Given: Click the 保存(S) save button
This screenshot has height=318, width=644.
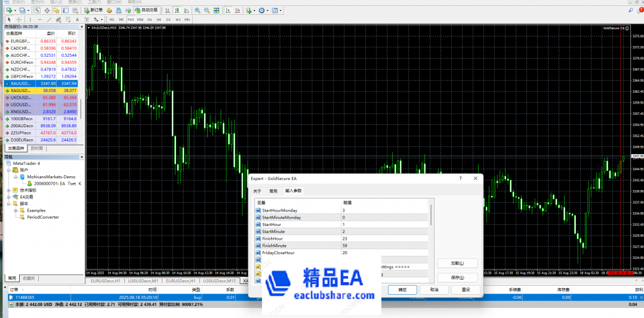Looking at the screenshot, I should click(457, 277).
